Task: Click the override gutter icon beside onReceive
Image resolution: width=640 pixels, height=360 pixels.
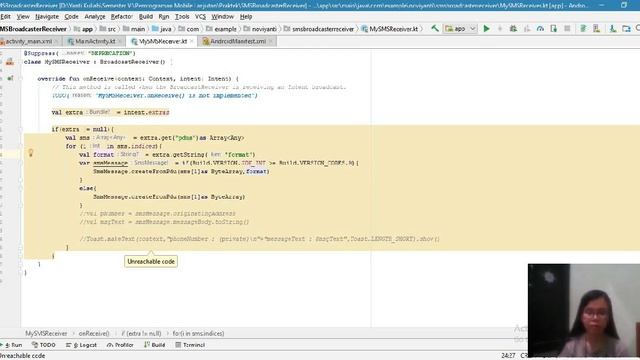Action: click(x=10, y=78)
